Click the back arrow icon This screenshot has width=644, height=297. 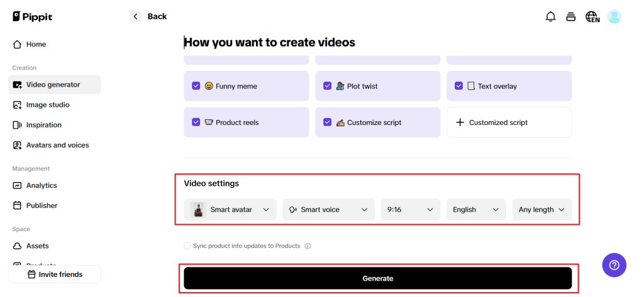(x=136, y=16)
